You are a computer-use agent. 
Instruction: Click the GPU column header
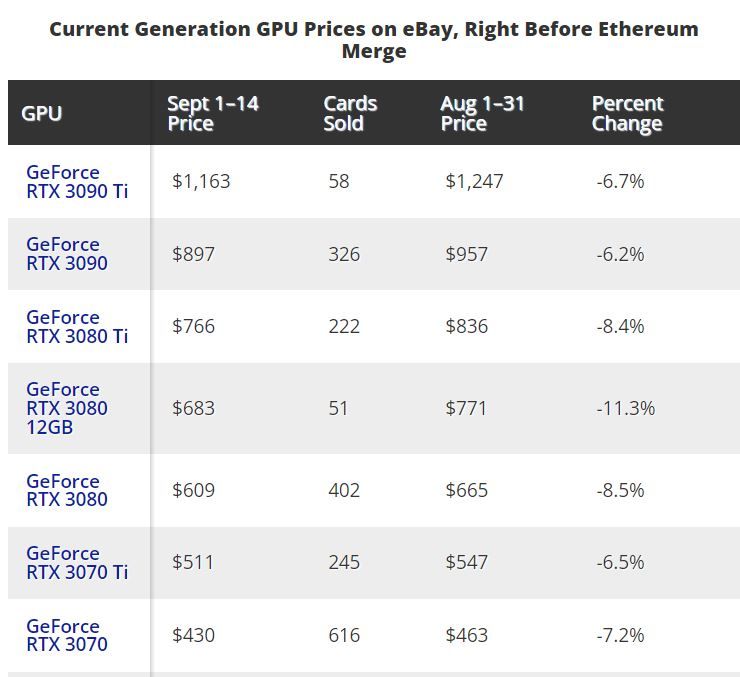42,113
